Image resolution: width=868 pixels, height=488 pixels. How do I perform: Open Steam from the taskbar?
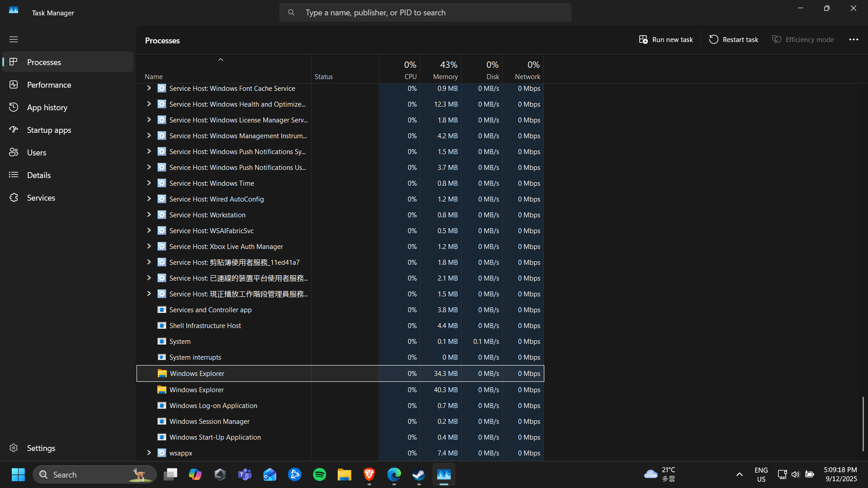(419, 474)
